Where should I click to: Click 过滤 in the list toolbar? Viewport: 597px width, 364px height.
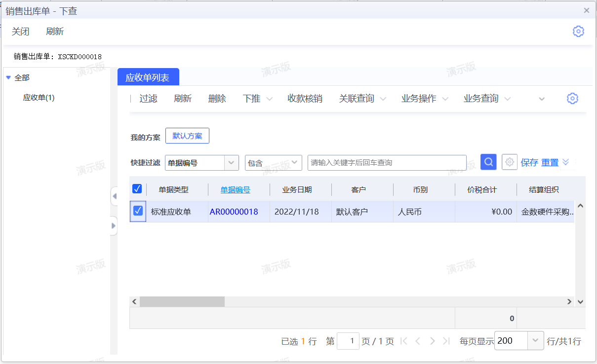(x=148, y=99)
